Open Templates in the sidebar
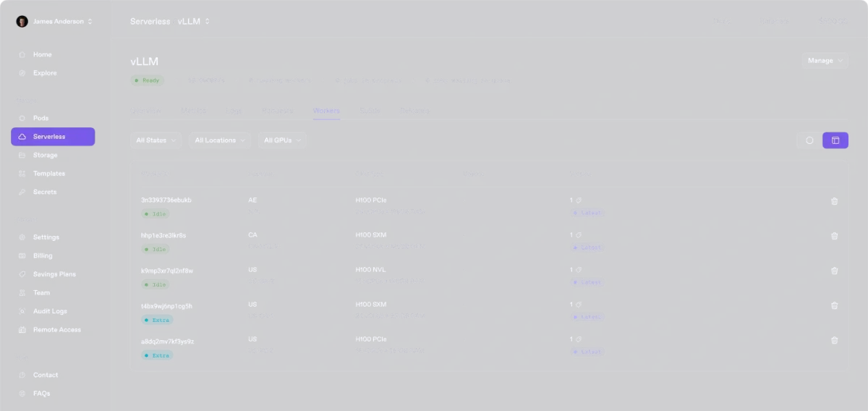The image size is (868, 411). point(53,174)
